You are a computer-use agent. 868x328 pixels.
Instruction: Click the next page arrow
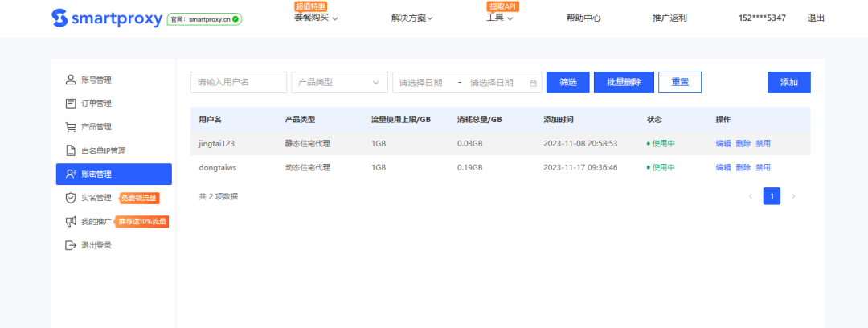[x=793, y=196]
